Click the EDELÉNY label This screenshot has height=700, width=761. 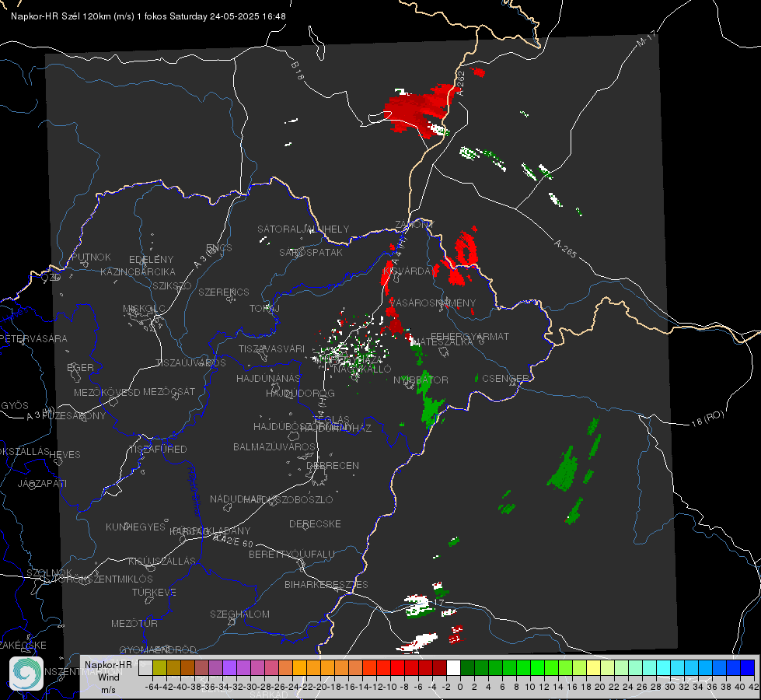coord(151,260)
